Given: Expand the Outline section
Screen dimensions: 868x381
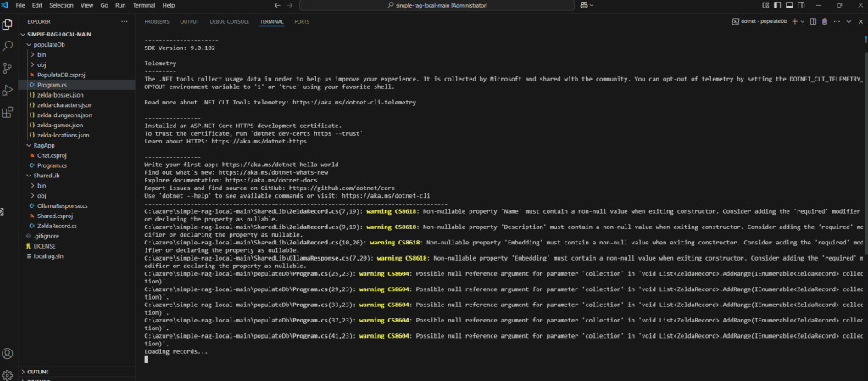Looking at the screenshot, I should pos(75,372).
